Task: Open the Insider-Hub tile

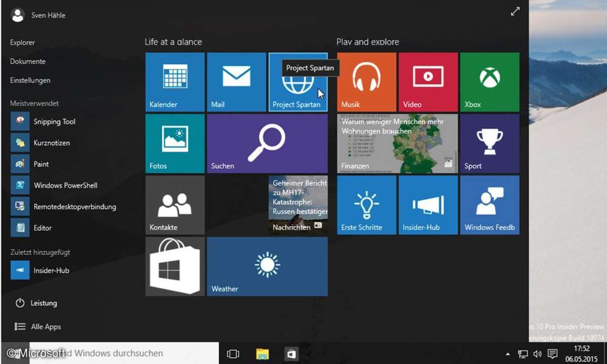Action: coord(428,205)
